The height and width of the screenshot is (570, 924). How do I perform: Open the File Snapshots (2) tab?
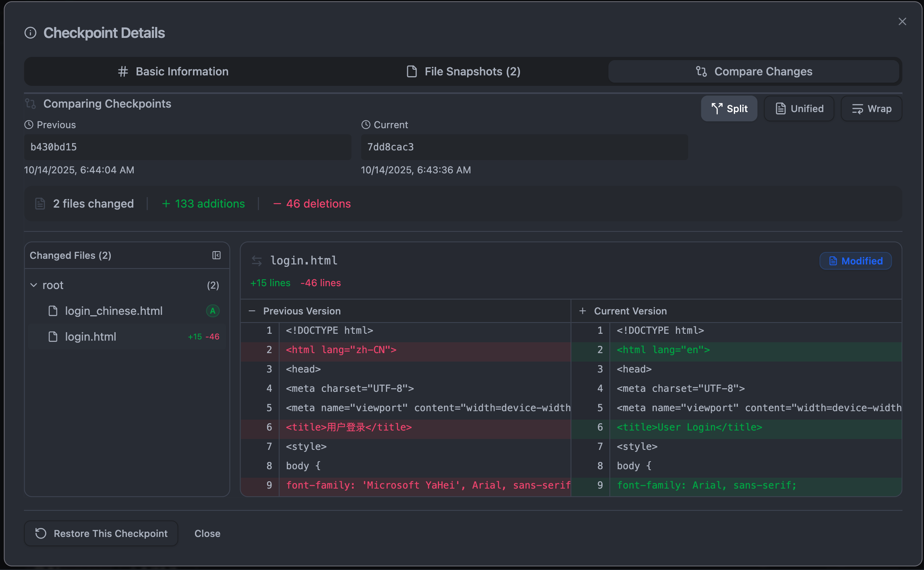coord(463,71)
